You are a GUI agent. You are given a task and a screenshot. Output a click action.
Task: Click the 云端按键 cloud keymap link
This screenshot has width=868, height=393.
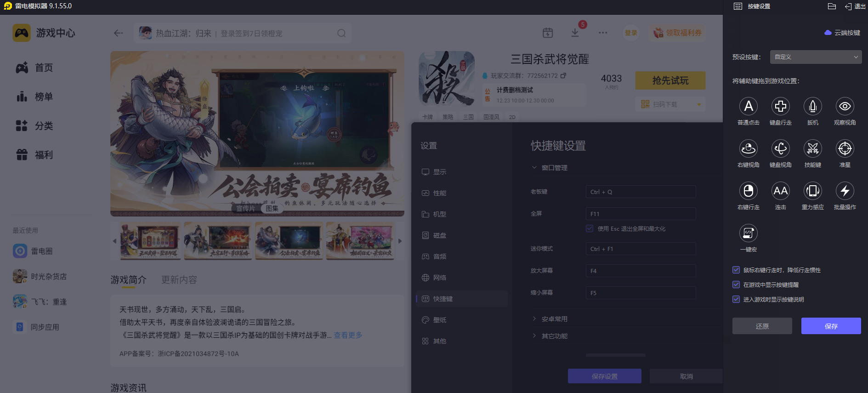pyautogui.click(x=842, y=33)
